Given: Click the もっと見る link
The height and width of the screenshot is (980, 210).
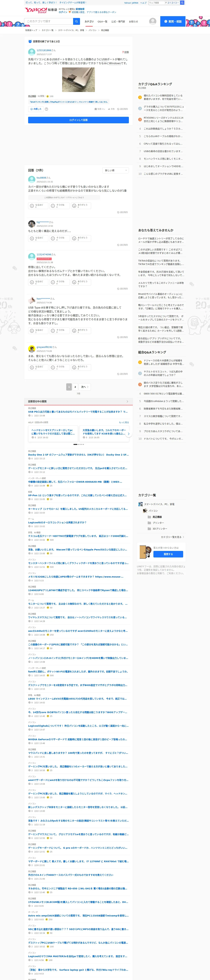Looking at the screenshot, I should [x=124, y=422].
